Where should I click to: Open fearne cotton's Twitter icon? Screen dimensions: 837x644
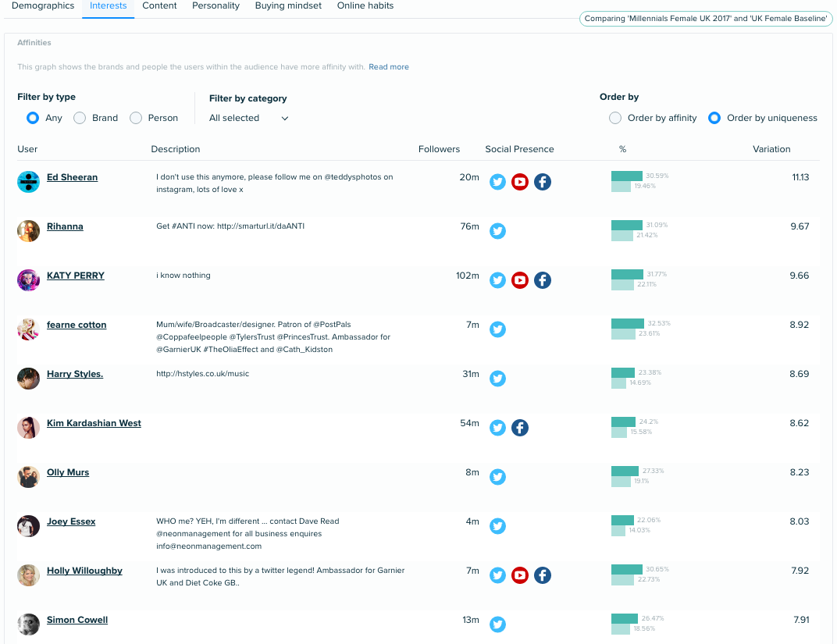497,329
